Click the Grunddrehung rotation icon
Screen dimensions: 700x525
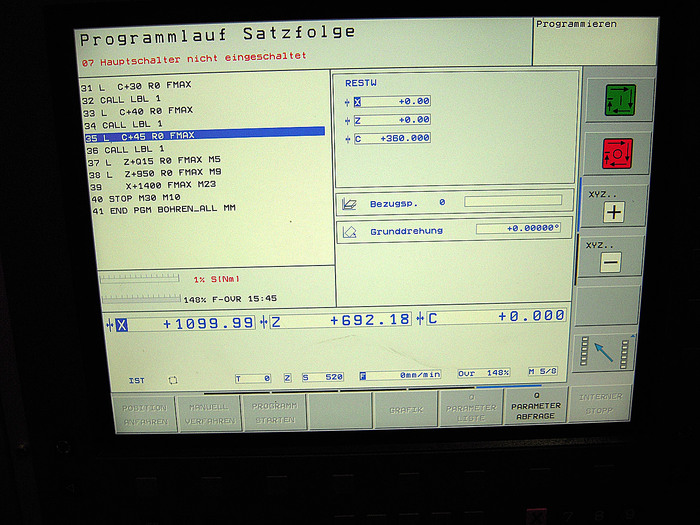tap(350, 232)
